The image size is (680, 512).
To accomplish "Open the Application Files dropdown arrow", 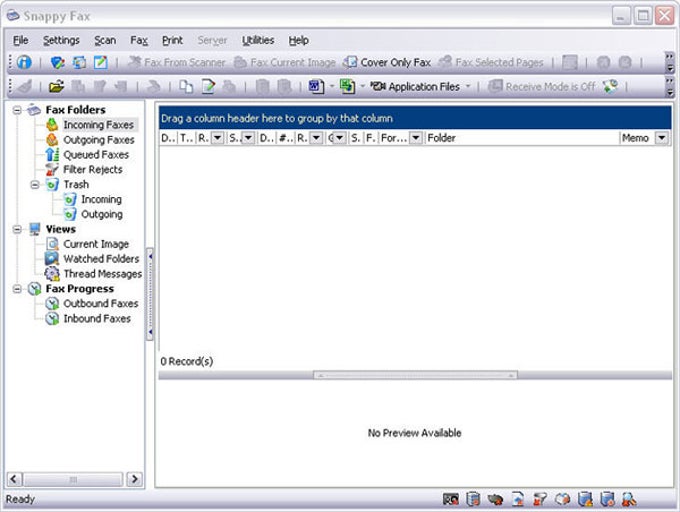I will pyautogui.click(x=468, y=87).
